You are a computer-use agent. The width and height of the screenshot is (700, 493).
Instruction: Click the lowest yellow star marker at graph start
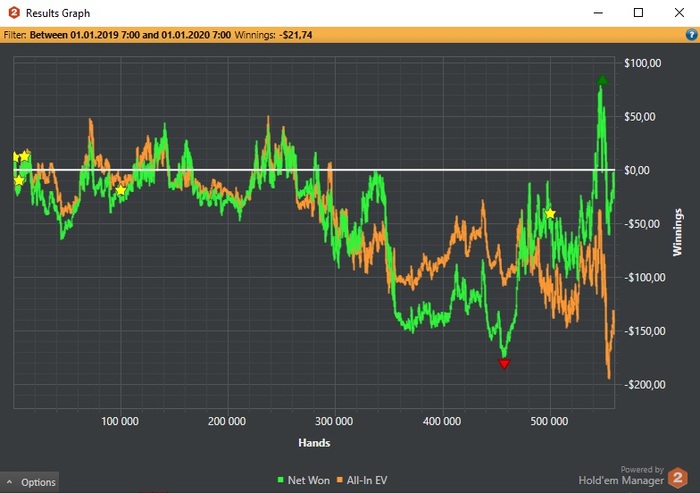click(x=19, y=181)
